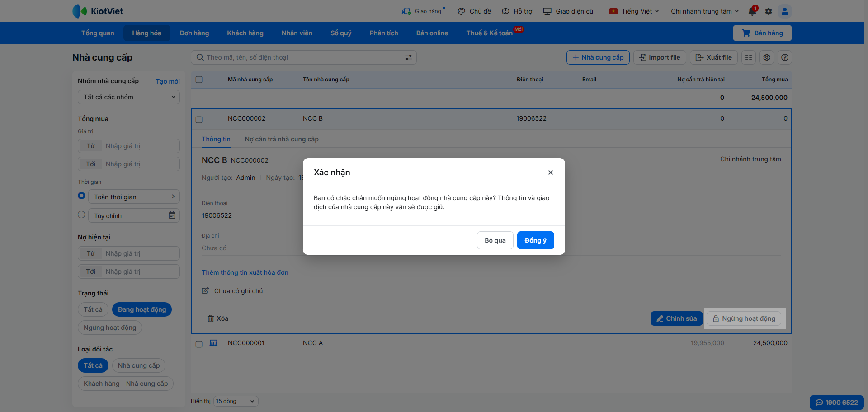Open the table settings gear icon
The image size is (868, 412).
(767, 57)
